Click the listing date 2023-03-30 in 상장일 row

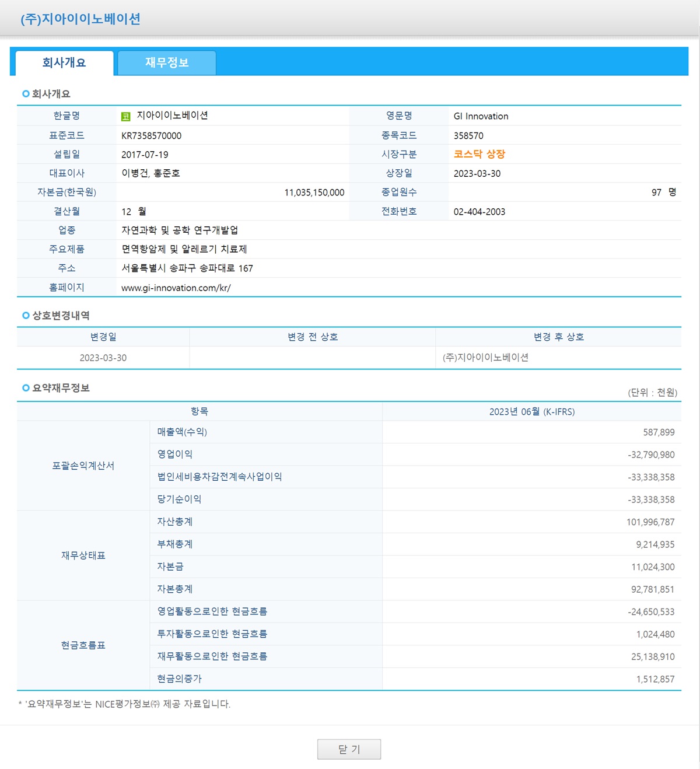pos(477,173)
